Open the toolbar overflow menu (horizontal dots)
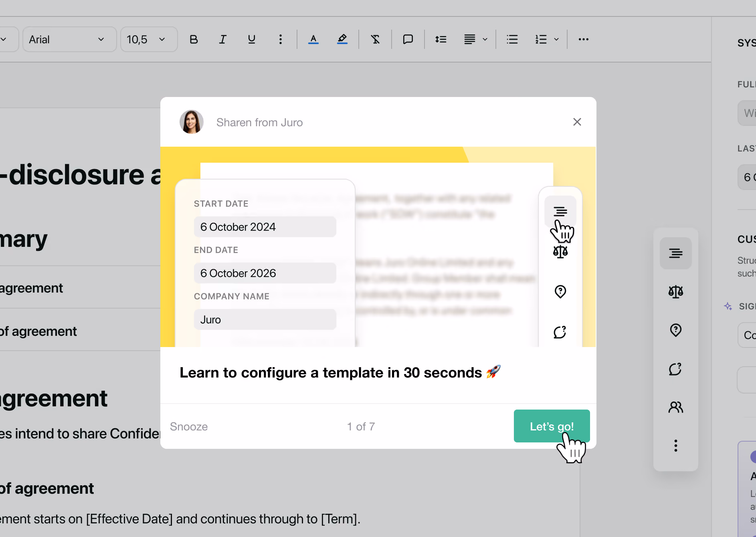This screenshot has width=756, height=537. coord(584,39)
